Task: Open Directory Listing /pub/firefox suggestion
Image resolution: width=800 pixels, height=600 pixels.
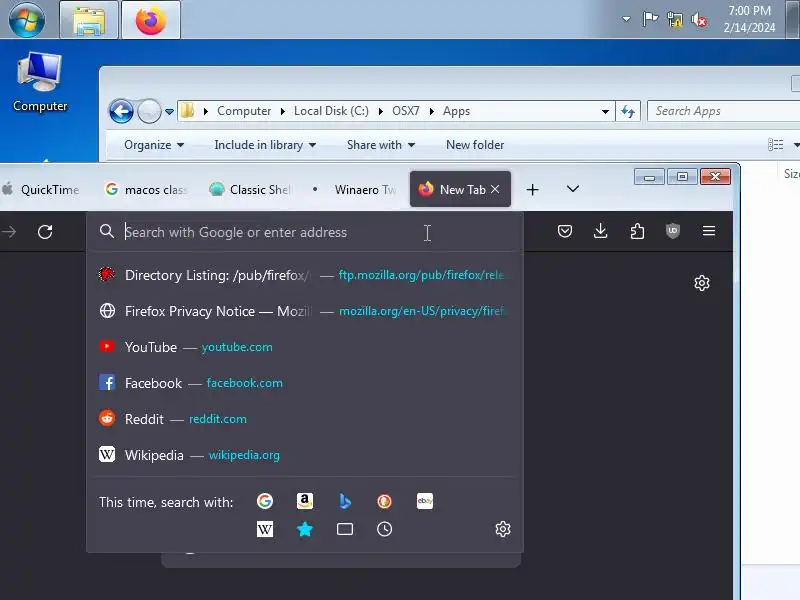Action: pos(305,275)
